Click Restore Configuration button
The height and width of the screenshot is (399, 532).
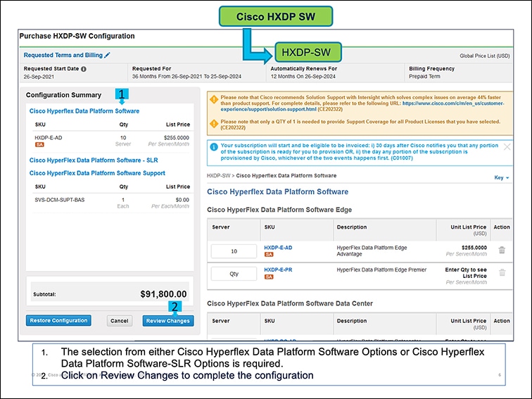pos(58,320)
